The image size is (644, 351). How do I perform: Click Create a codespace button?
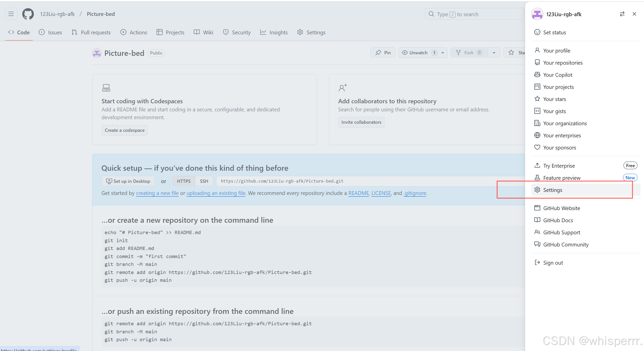tap(125, 130)
